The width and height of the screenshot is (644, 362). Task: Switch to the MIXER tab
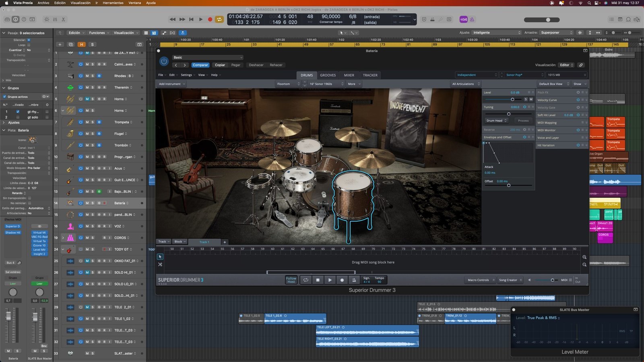click(349, 75)
